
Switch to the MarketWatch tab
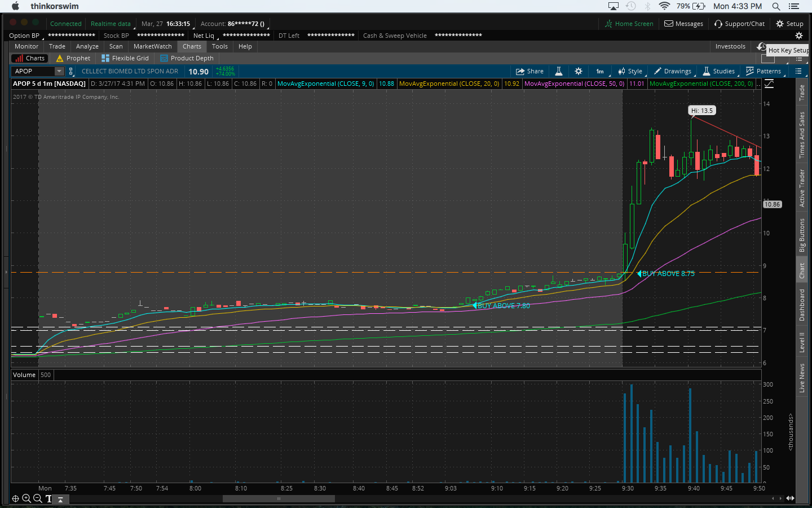152,46
